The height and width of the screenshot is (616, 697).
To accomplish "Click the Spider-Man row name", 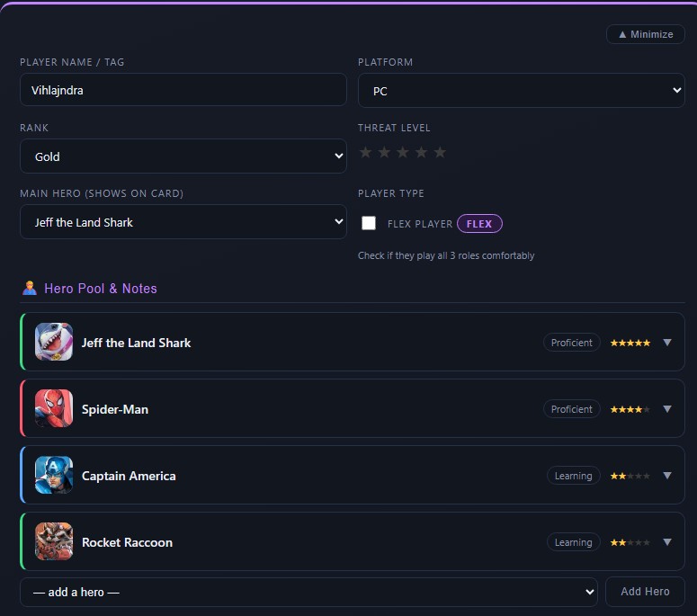I will pos(115,409).
